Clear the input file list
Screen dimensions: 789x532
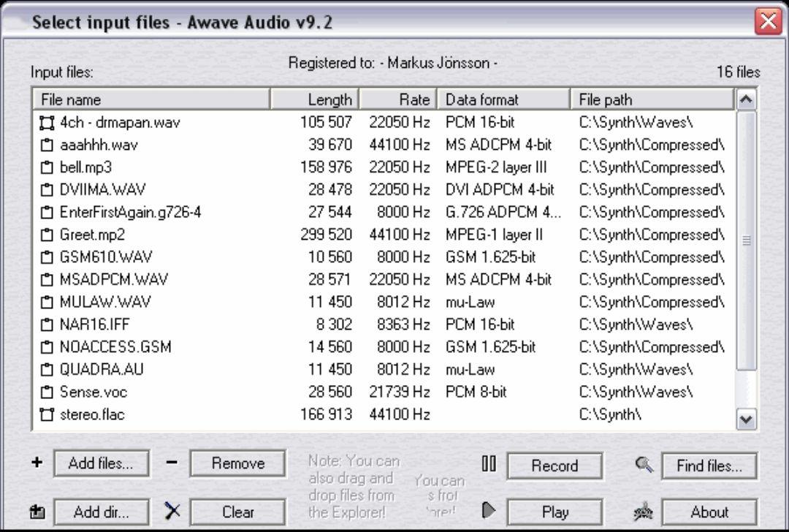click(x=238, y=512)
